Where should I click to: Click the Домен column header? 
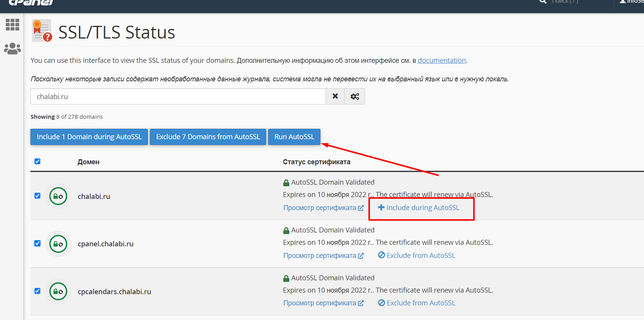(89, 162)
